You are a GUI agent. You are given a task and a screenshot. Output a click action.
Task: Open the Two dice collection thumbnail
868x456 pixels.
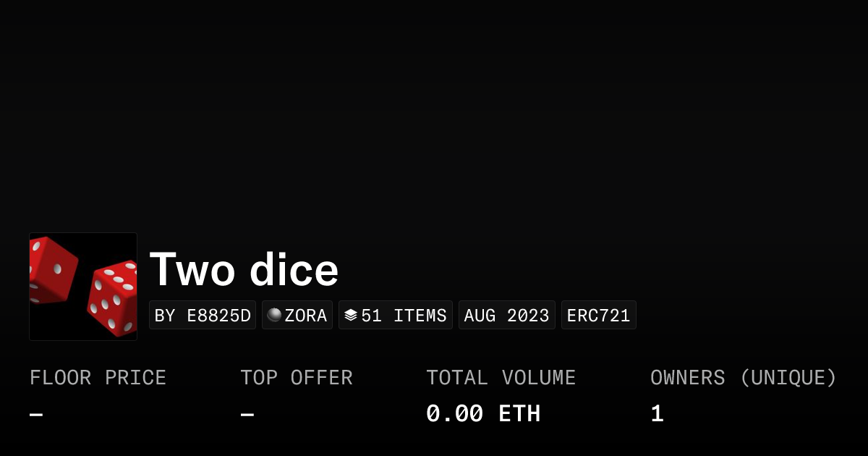tap(82, 286)
